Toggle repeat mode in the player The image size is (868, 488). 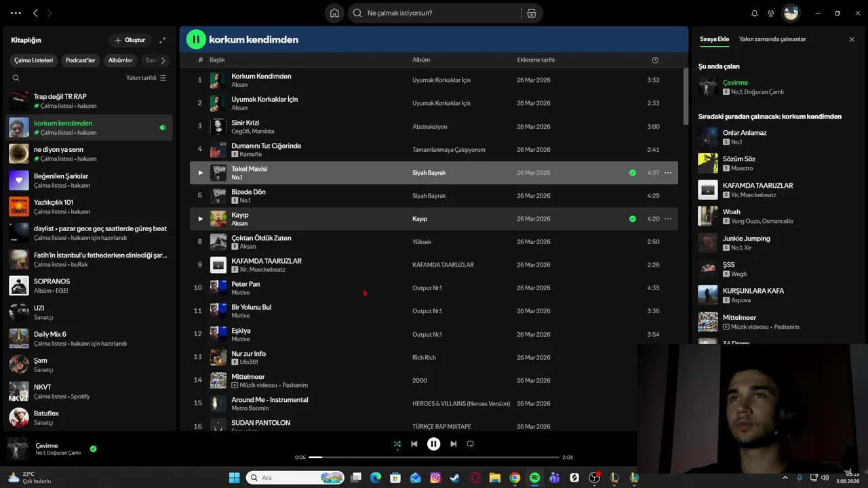coord(471,444)
